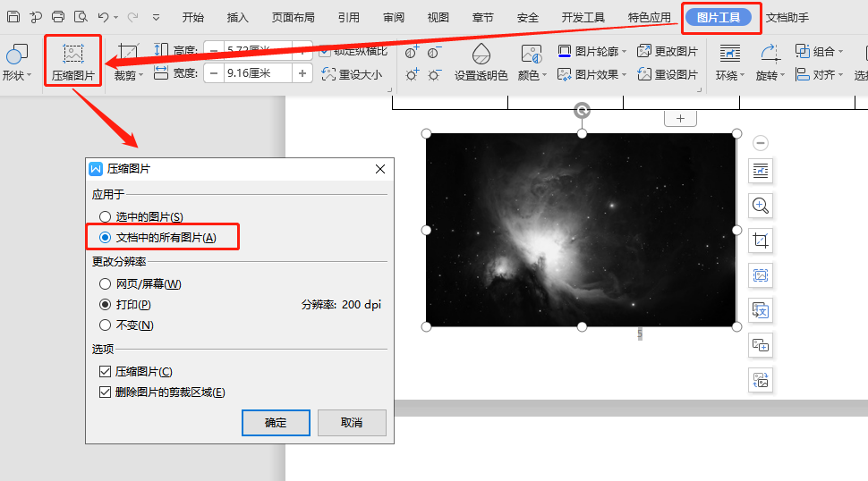
Task: Confirm the dialog with OK (确定)
Action: coord(276,423)
